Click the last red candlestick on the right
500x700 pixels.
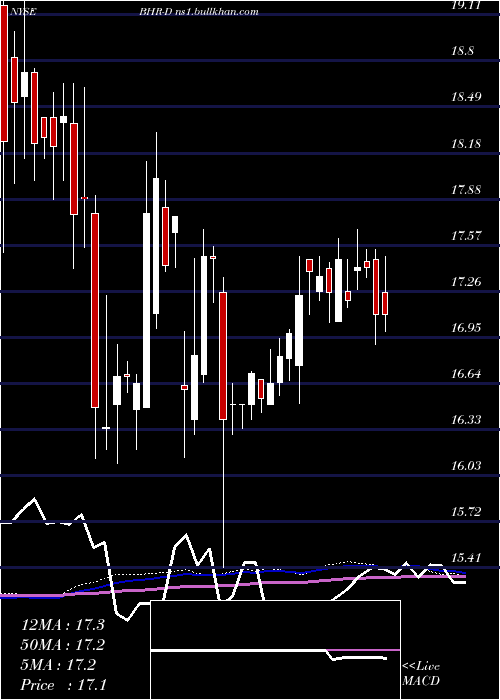tap(385, 304)
